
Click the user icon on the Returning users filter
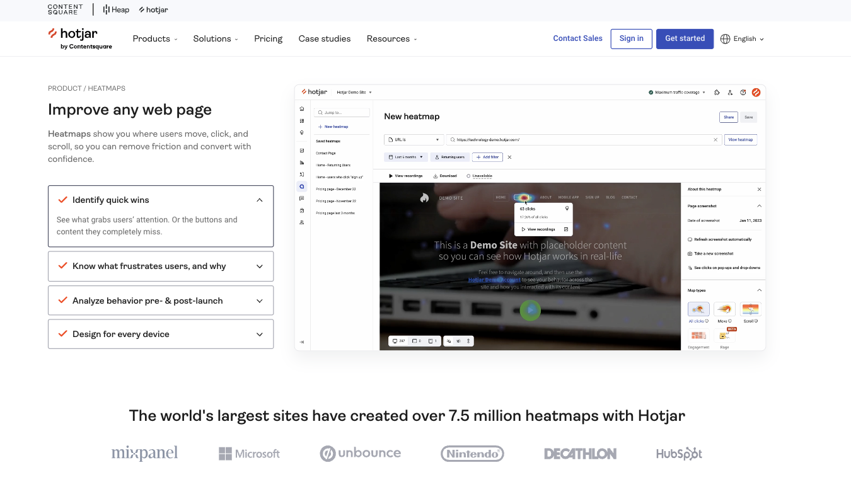(436, 157)
